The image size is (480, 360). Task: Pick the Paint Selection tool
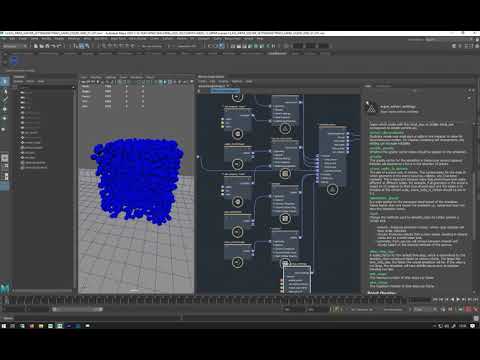[x=5, y=100]
